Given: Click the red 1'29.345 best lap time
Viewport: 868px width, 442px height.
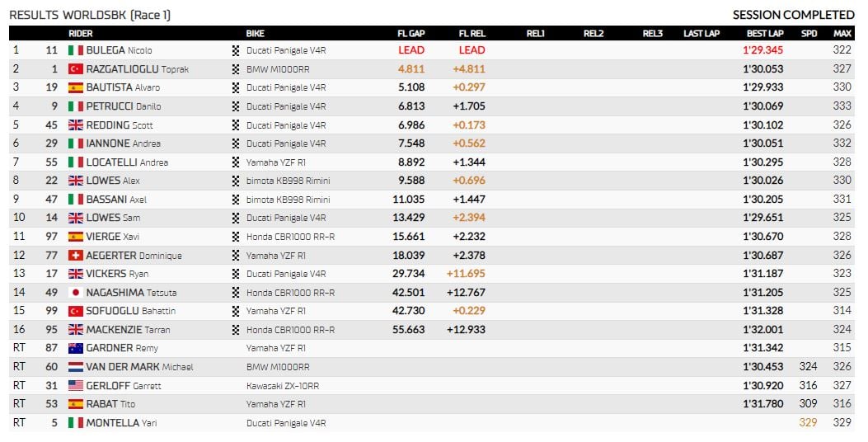Looking at the screenshot, I should [x=763, y=50].
